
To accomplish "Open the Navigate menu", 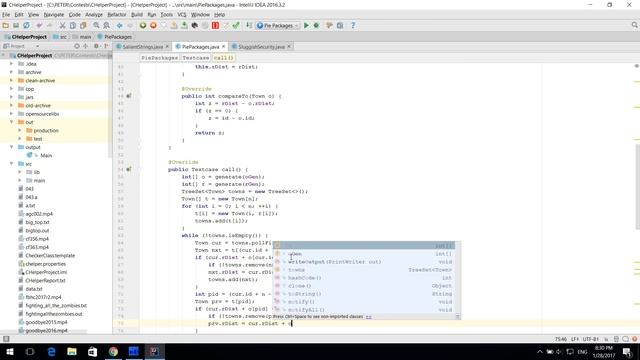I will coord(54,15).
